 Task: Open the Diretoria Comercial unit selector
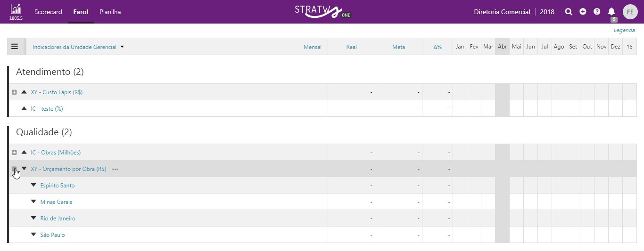tap(502, 12)
